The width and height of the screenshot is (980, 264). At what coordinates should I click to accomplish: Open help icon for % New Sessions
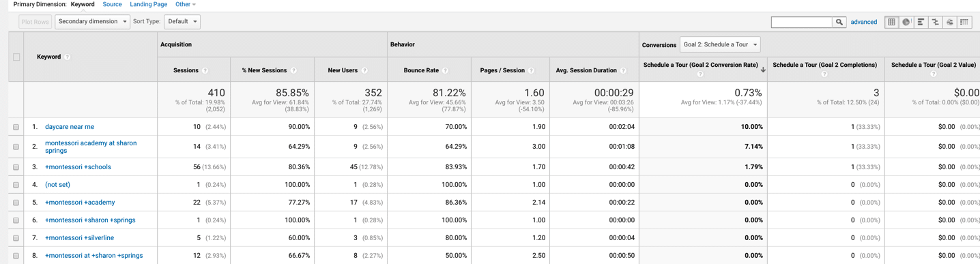pos(293,71)
